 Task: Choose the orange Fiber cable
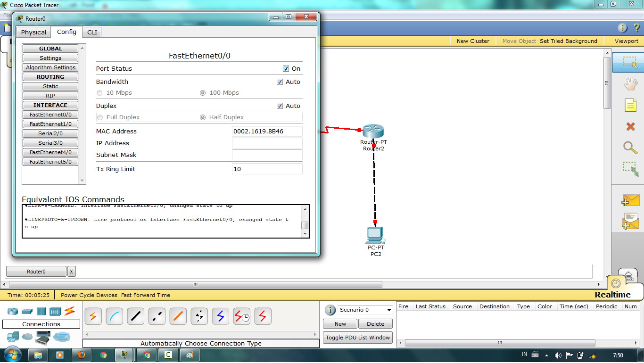pos(178,316)
